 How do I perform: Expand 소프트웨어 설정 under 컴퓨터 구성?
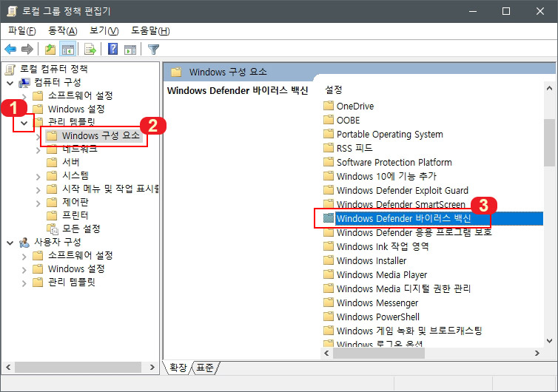(x=24, y=96)
